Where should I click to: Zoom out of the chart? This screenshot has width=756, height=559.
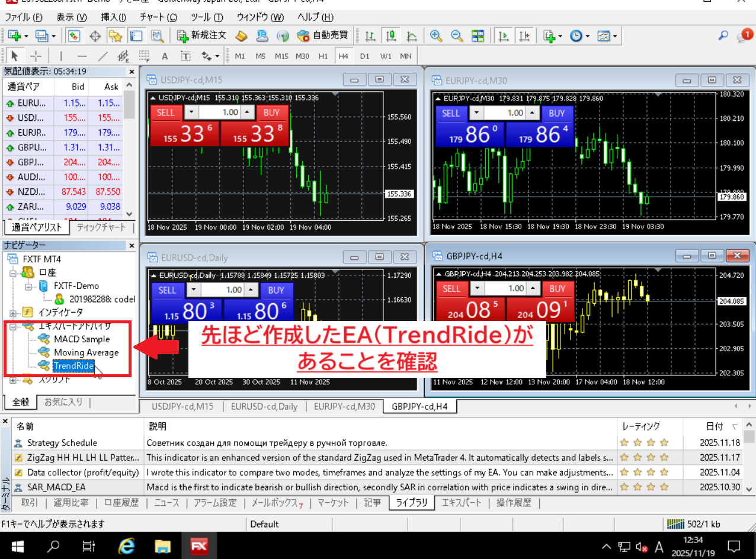coord(456,36)
